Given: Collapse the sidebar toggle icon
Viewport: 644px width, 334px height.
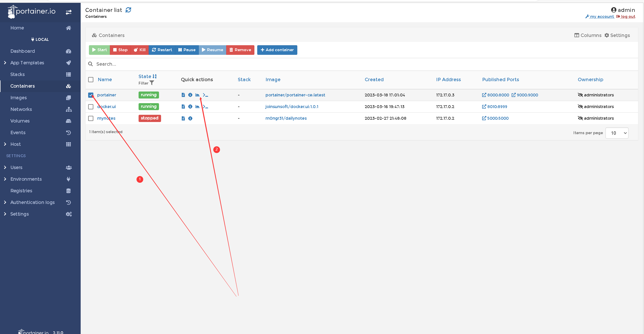Looking at the screenshot, I should 69,12.
